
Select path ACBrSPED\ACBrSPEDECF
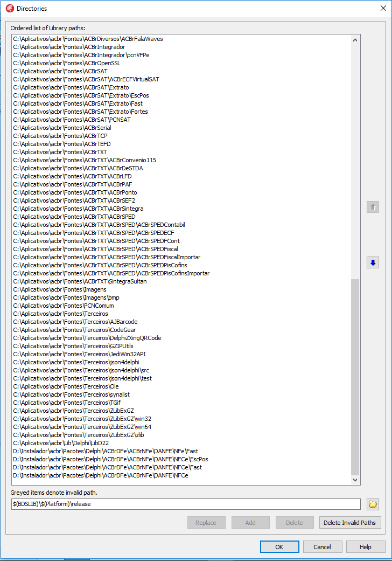click(x=94, y=233)
